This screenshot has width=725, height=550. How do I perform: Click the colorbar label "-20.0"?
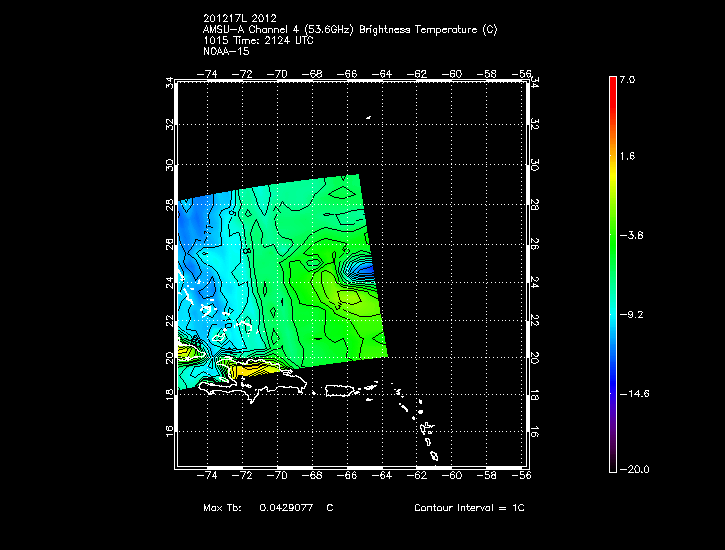634,469
